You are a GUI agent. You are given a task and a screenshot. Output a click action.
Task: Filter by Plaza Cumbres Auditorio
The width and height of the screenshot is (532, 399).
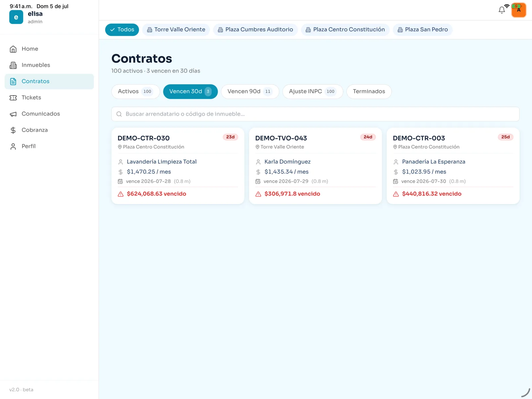[x=255, y=30]
